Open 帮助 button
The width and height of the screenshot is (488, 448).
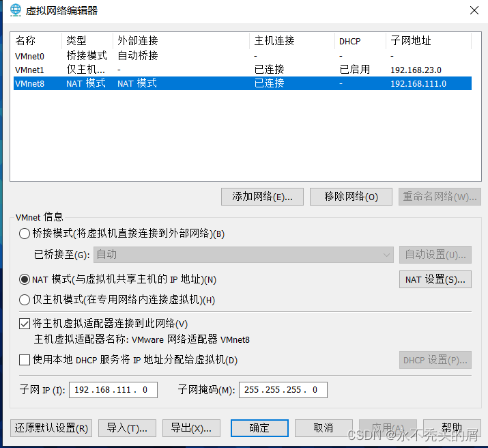(452, 428)
